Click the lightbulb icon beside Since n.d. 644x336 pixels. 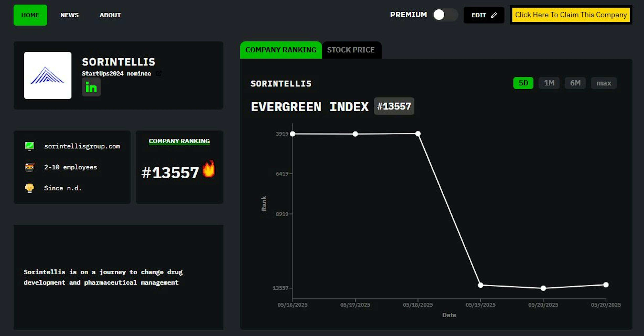coord(30,188)
